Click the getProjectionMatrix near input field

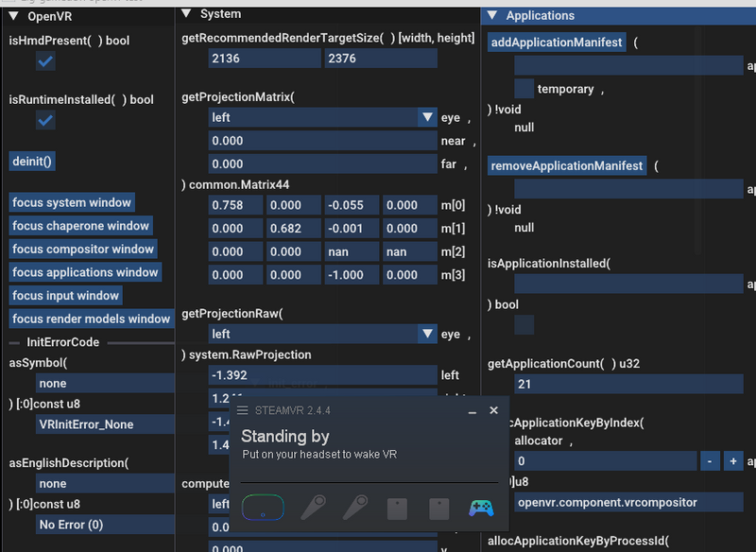click(x=322, y=141)
